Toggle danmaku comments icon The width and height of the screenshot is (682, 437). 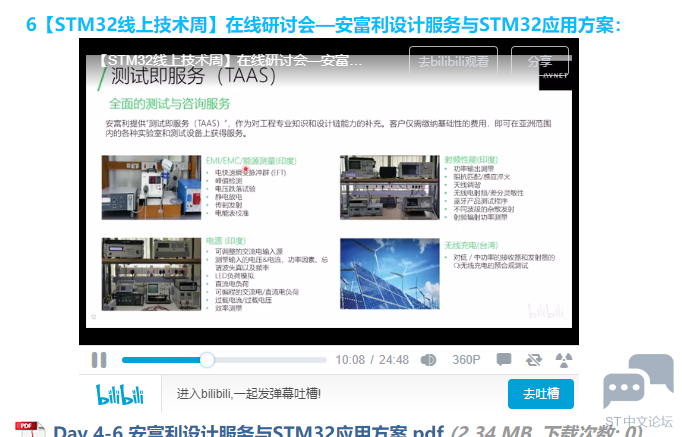(x=504, y=360)
